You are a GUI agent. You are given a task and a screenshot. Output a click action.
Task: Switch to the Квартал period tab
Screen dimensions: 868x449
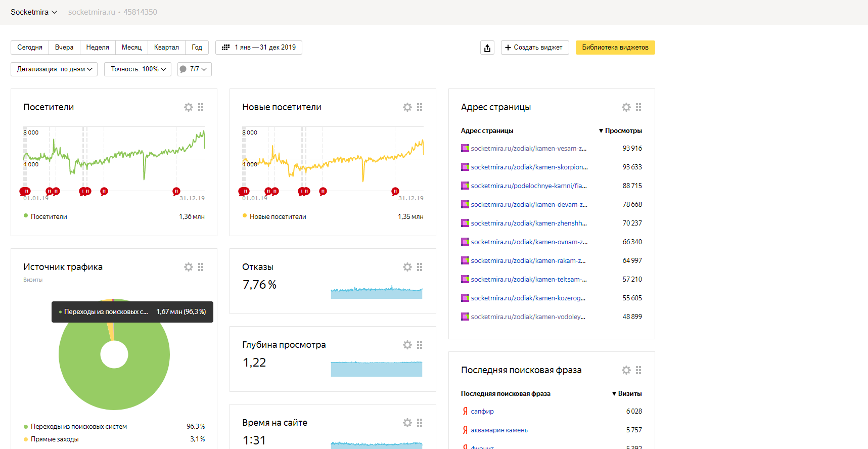(x=166, y=48)
